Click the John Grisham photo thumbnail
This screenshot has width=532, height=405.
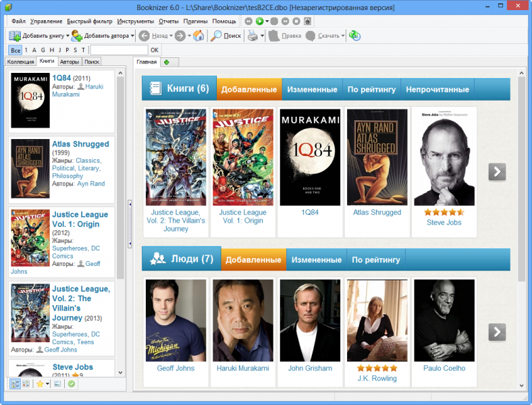click(x=310, y=321)
